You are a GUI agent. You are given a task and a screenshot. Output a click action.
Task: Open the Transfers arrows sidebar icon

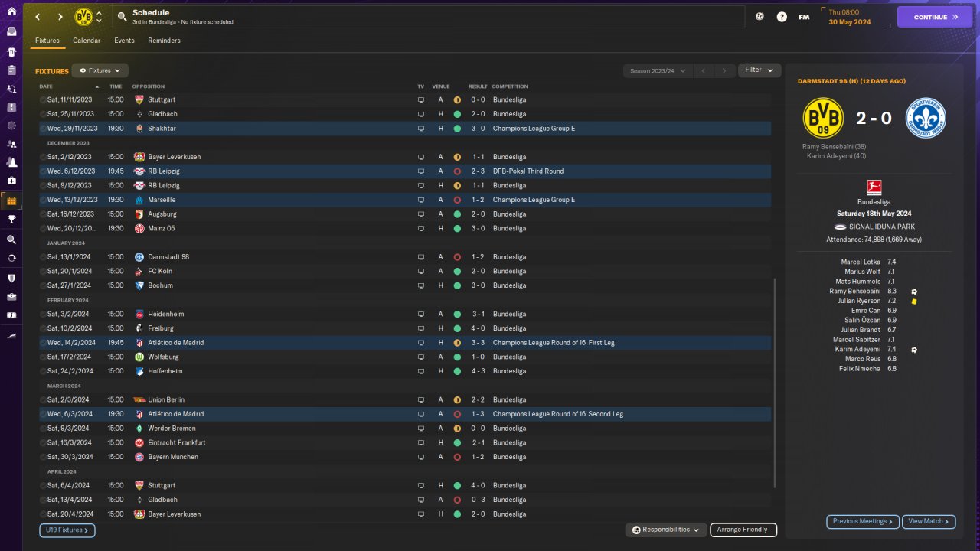pos(11,258)
